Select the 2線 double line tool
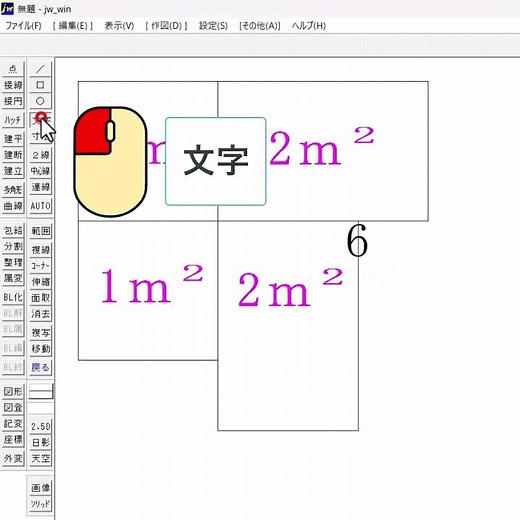The width and height of the screenshot is (520, 520). pyautogui.click(x=40, y=155)
